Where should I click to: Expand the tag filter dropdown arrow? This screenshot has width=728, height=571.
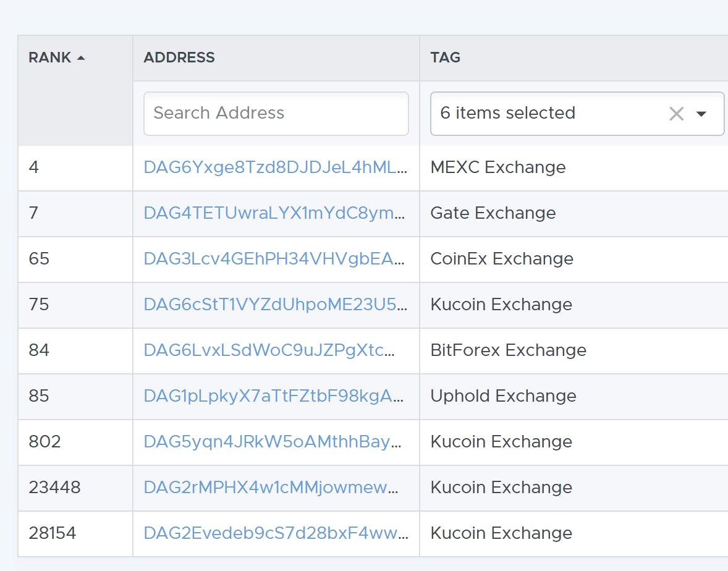tap(701, 114)
